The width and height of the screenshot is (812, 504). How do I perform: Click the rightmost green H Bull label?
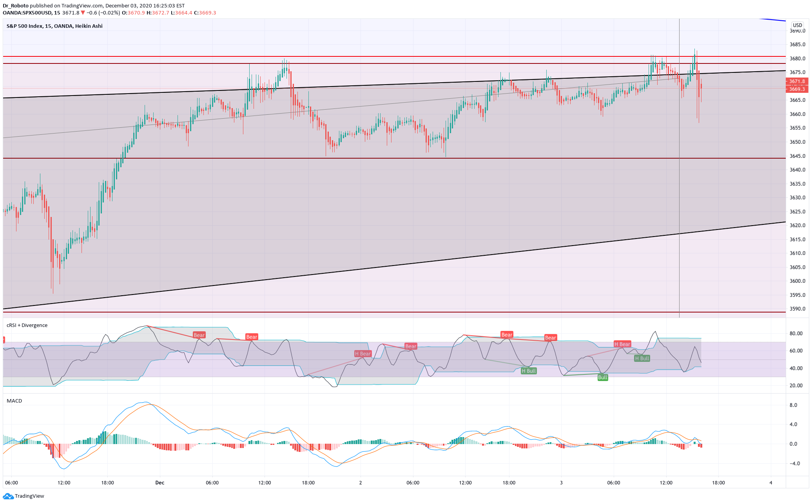[x=642, y=358]
